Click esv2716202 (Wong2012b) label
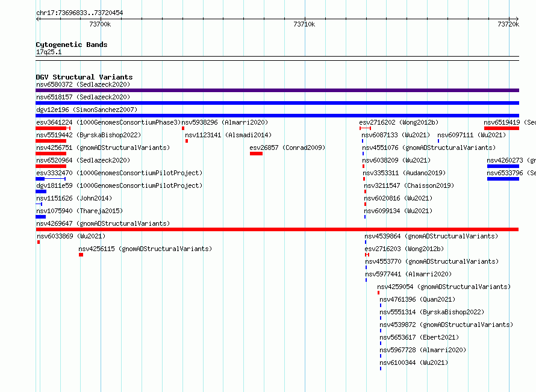Screen dimensions: 536x392 coord(399,122)
